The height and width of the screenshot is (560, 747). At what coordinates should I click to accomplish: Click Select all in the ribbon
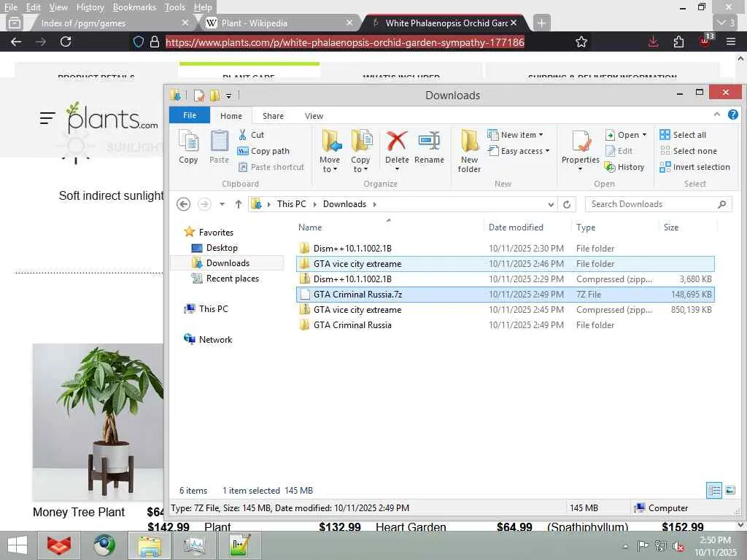pyautogui.click(x=683, y=135)
